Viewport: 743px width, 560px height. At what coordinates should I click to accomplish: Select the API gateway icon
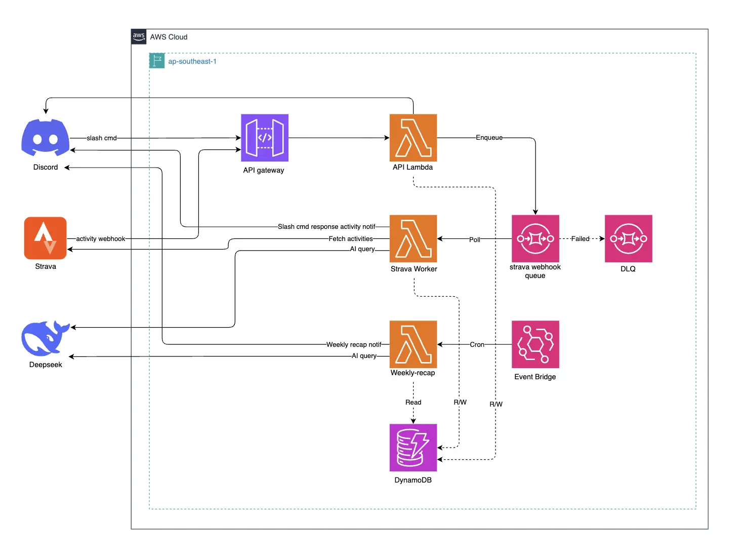coord(265,138)
